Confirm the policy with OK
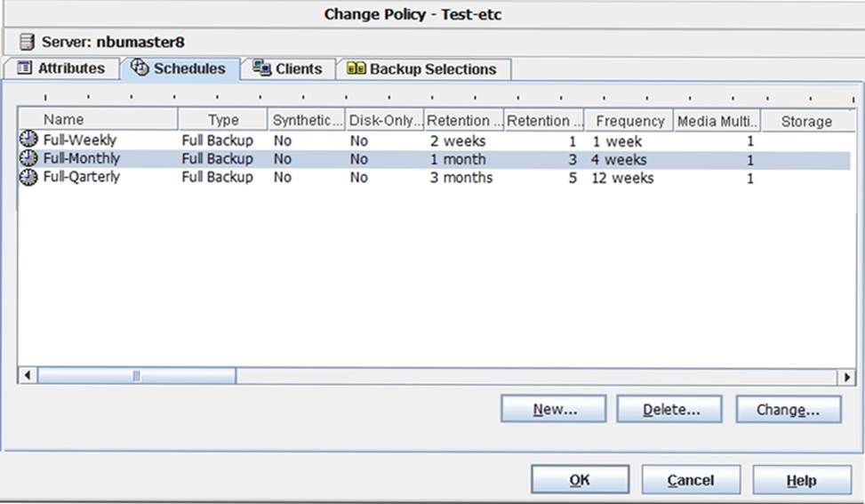Image resolution: width=865 pixels, height=504 pixels. [x=580, y=480]
